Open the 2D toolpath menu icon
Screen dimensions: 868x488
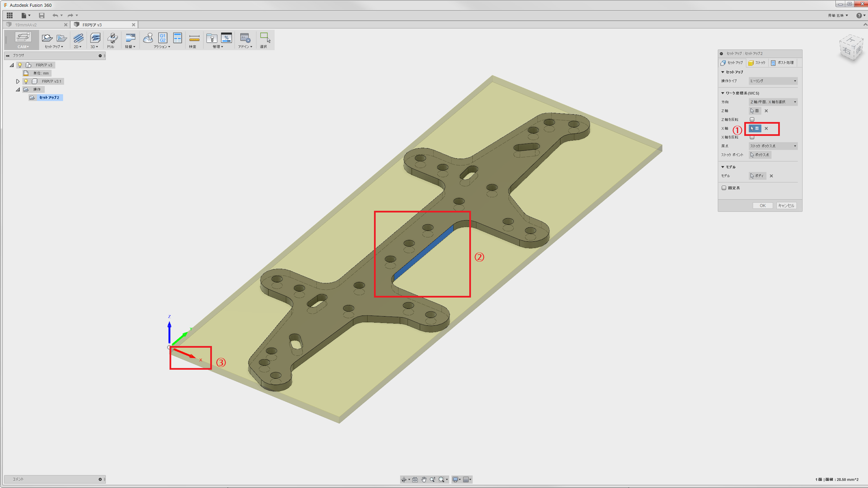tap(78, 38)
